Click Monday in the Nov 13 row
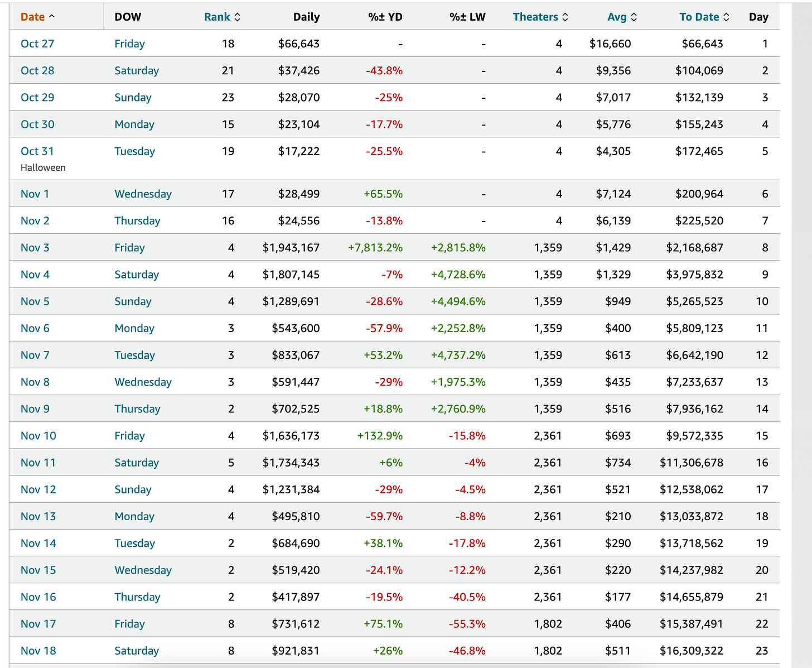 [x=134, y=516]
